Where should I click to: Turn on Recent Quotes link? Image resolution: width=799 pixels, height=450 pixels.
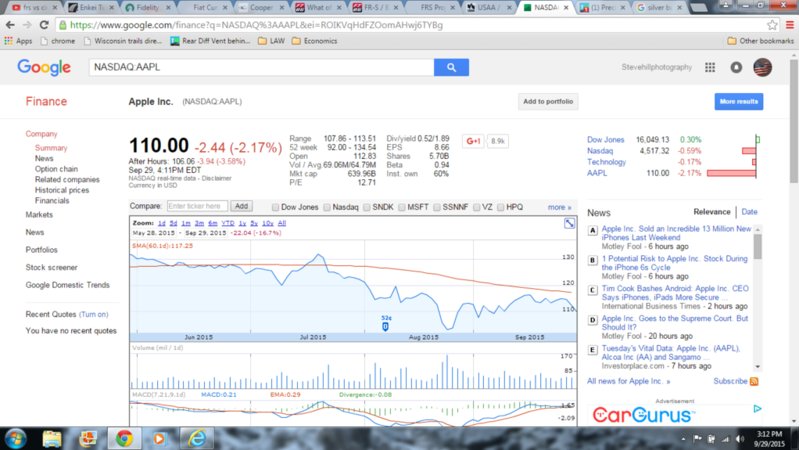[x=93, y=314]
